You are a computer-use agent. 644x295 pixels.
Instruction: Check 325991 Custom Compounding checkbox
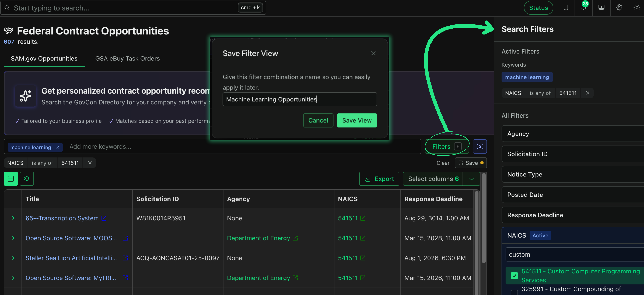[x=514, y=292]
